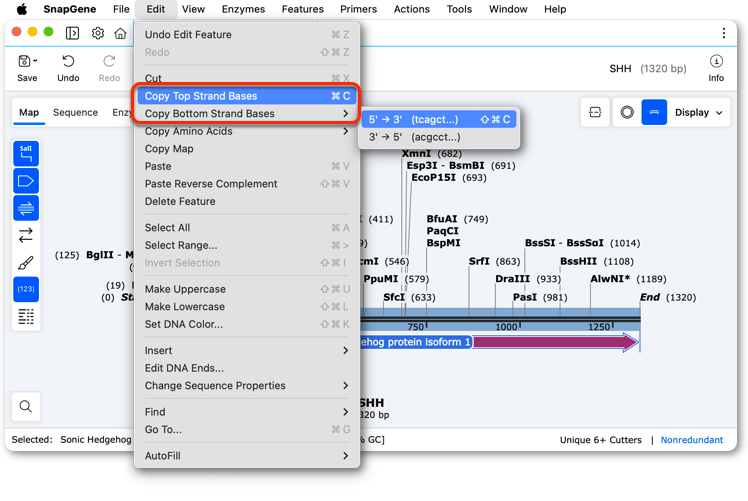This screenshot has height=501, width=748.
Task: Select the paintbrush DNA colors icon
Action: pos(26,262)
